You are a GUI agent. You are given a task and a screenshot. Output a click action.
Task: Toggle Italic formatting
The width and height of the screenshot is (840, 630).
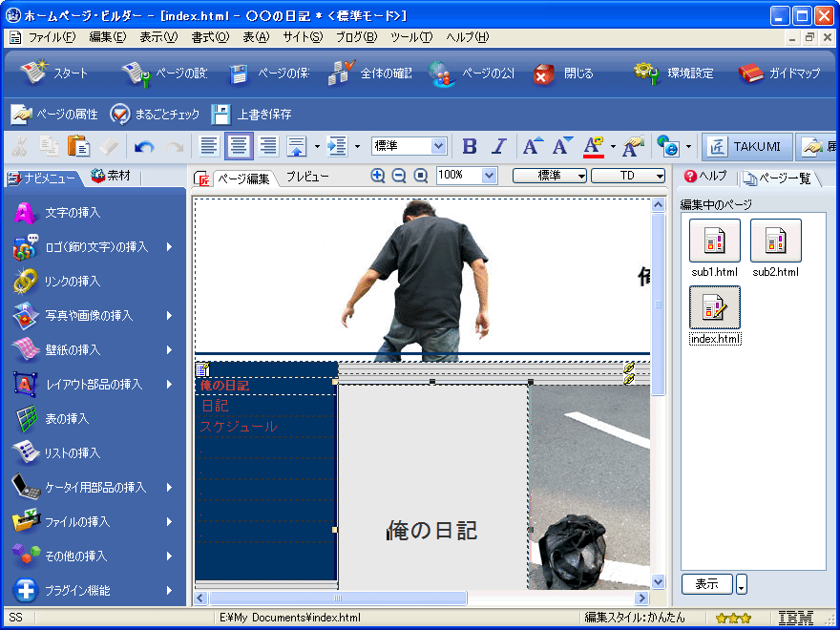tap(499, 146)
